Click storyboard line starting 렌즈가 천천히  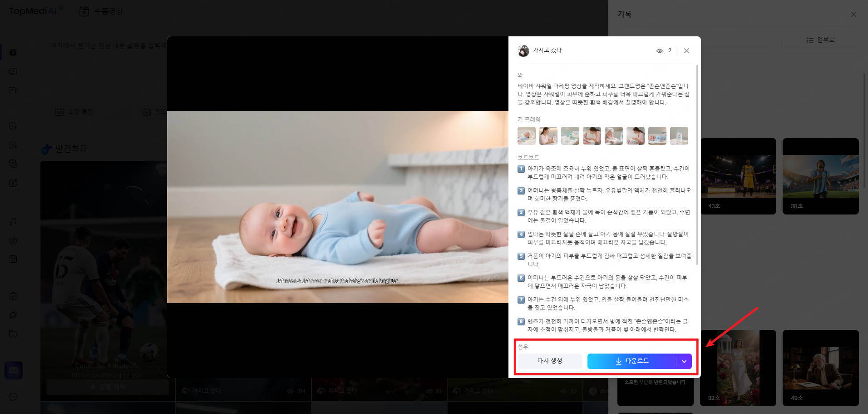click(x=607, y=325)
